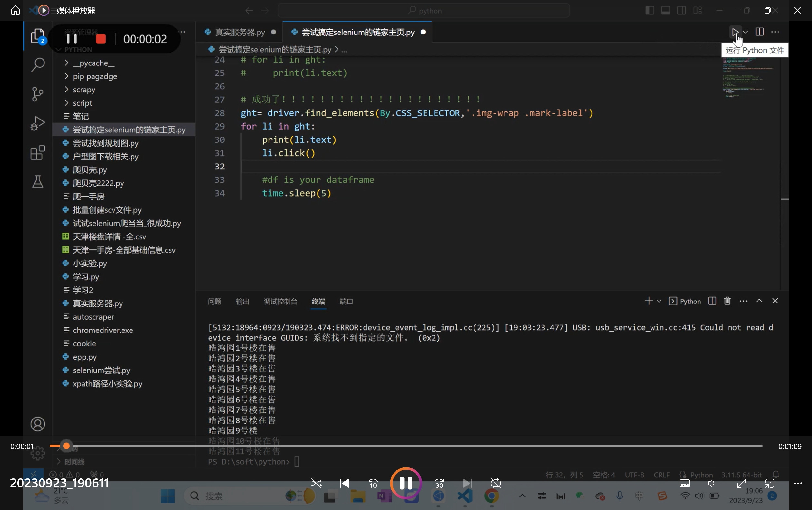Click the Run Python File play button

pyautogui.click(x=735, y=32)
